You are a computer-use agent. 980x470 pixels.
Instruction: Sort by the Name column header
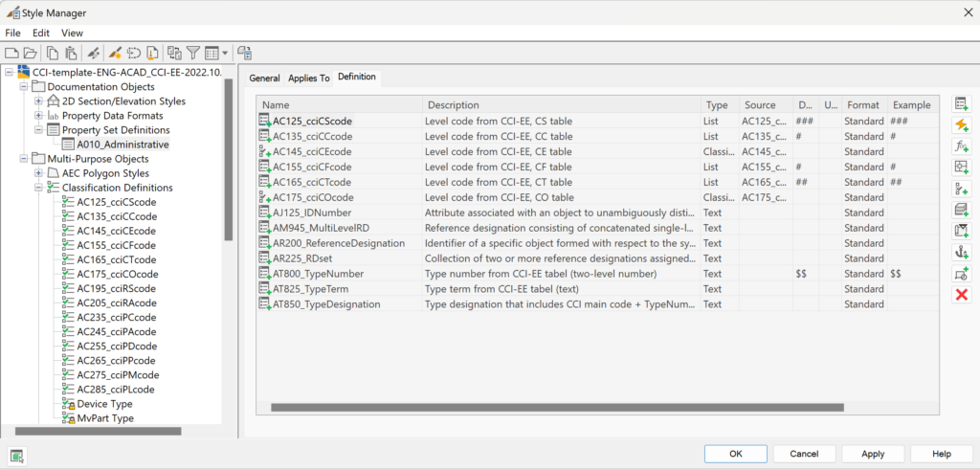[x=340, y=105]
